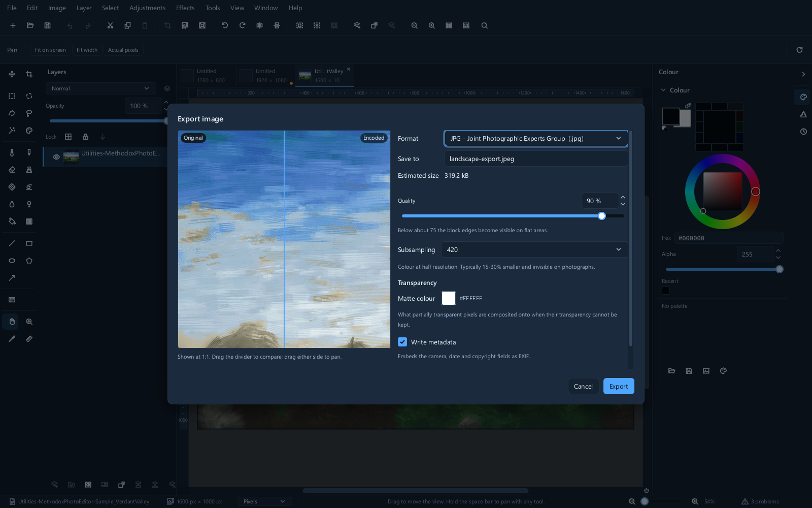Select the Ruler measure tool
The width and height of the screenshot is (812, 508).
click(29, 339)
